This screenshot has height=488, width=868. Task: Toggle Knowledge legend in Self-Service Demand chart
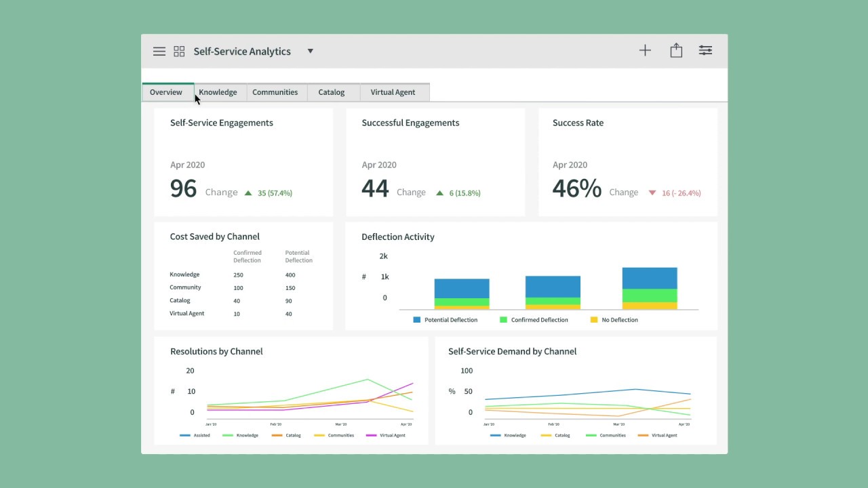[x=508, y=435]
